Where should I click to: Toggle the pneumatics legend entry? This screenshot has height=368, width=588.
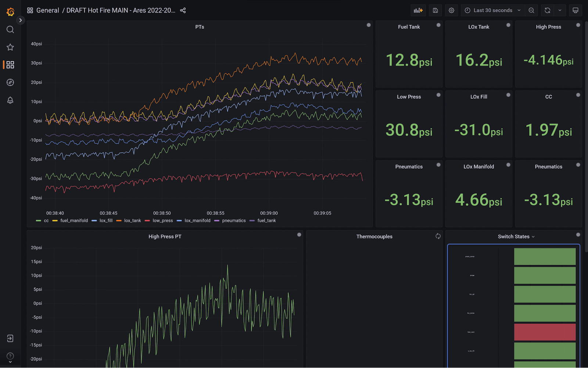point(234,221)
